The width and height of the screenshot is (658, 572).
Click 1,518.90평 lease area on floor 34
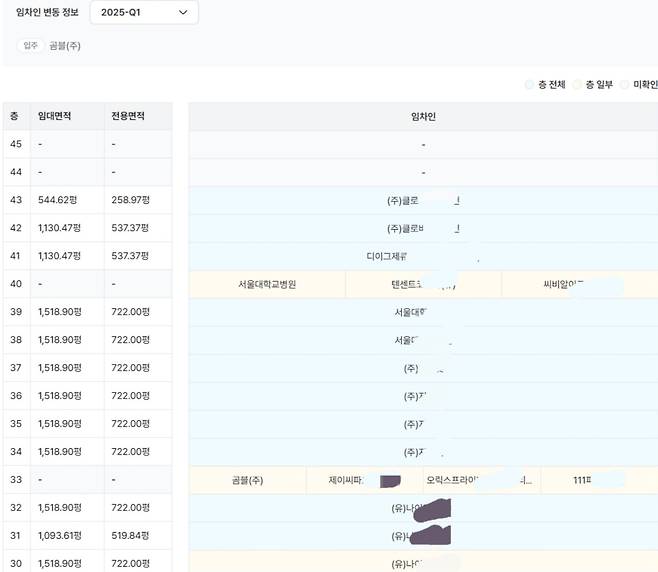pyautogui.click(x=60, y=452)
